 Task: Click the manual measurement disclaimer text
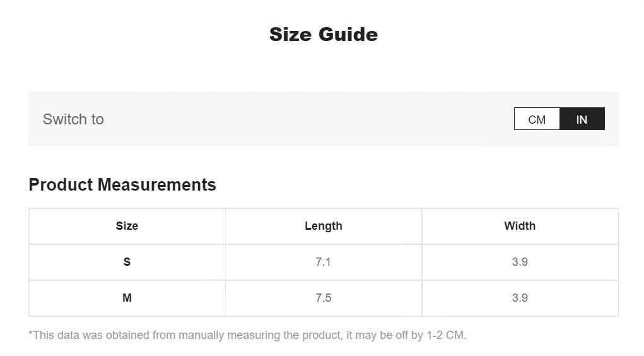point(247,335)
